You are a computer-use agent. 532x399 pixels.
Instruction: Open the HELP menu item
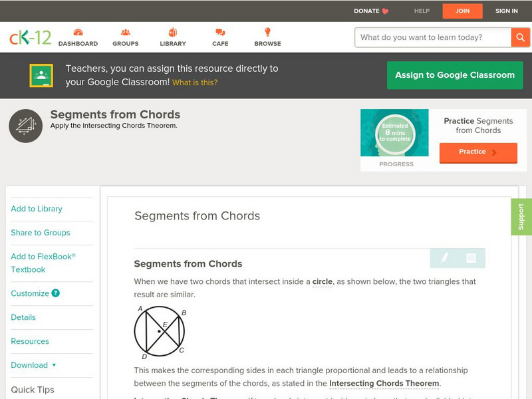pyautogui.click(x=420, y=11)
